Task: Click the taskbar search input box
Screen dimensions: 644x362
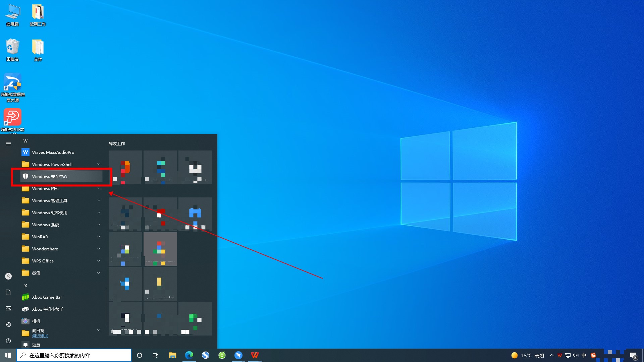Action: (74, 355)
